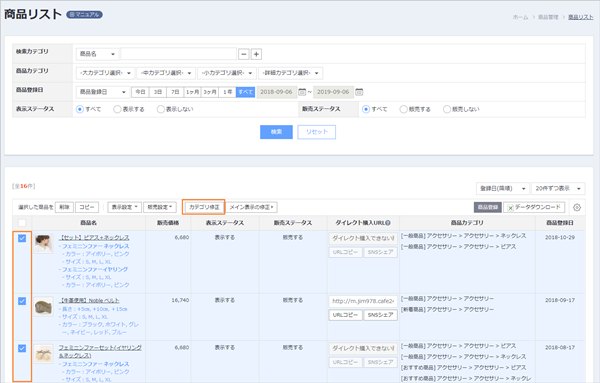Image resolution: width=600 pixels, height=383 pixels.
Task: Click the ダイレクト購入URL help icon
Action: pyautogui.click(x=388, y=223)
